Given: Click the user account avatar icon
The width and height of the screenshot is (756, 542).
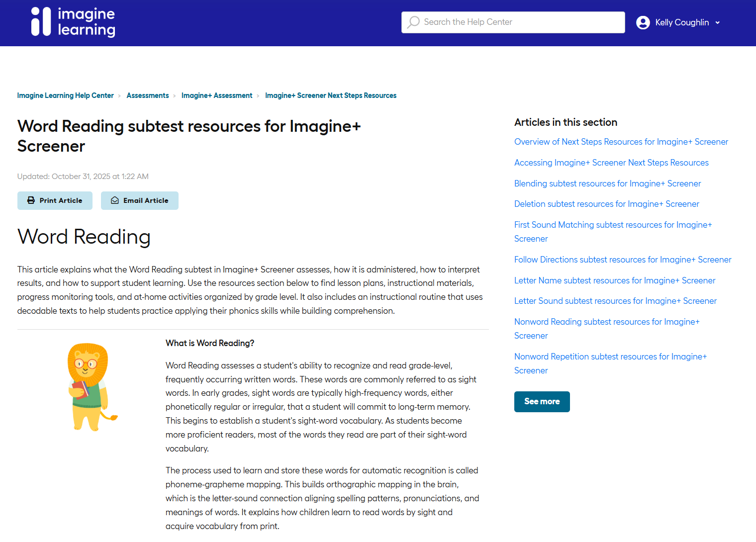Looking at the screenshot, I should [x=643, y=22].
